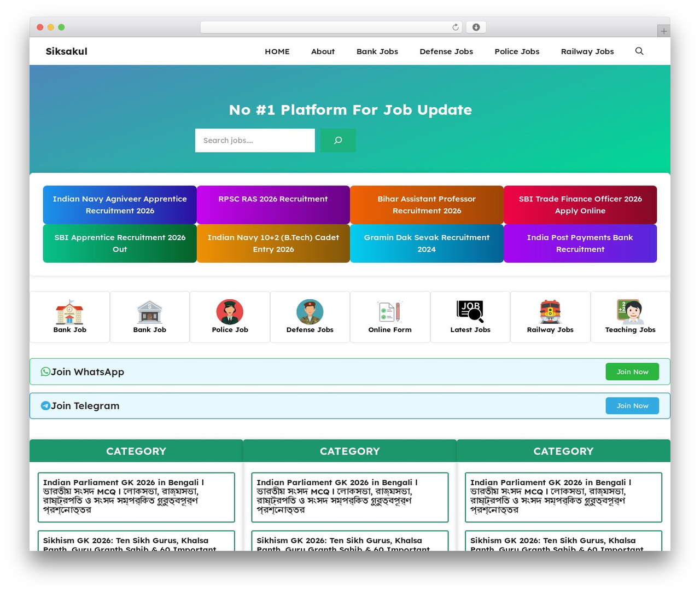Click the hero heading No #1 Platform For Job Update
The height and width of the screenshot is (593, 700).
click(x=350, y=110)
